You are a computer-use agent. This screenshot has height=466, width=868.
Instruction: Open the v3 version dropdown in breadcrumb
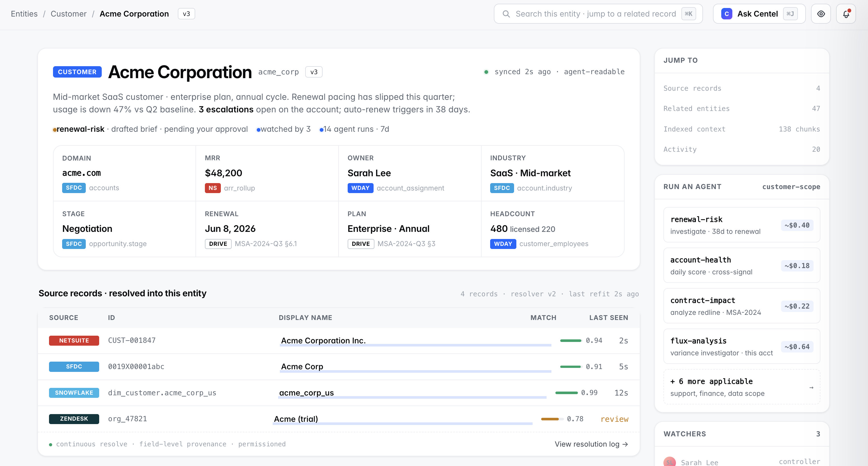[186, 14]
